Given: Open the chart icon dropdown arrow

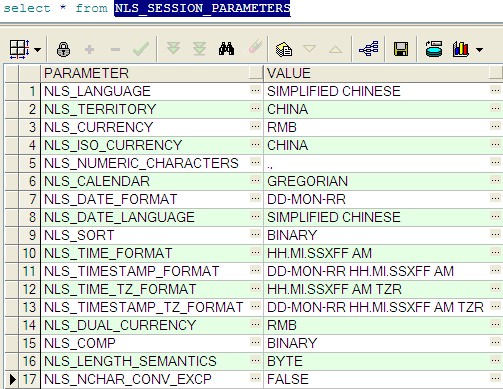Looking at the screenshot, I should 479,50.
